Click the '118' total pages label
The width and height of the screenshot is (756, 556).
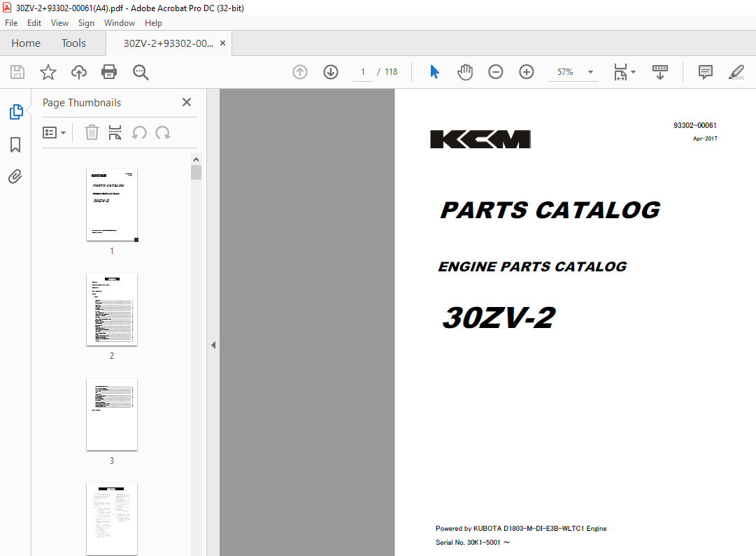click(x=391, y=72)
